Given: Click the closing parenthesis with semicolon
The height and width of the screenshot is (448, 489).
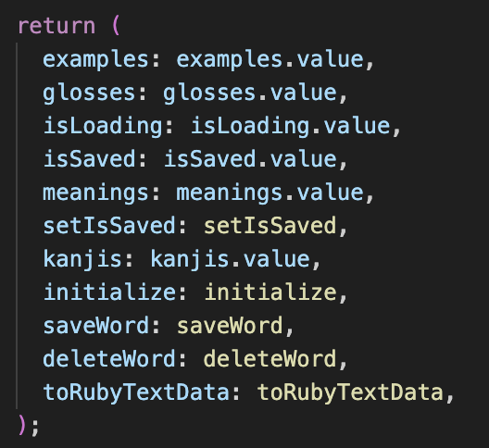Looking at the screenshot, I should (x=29, y=425).
